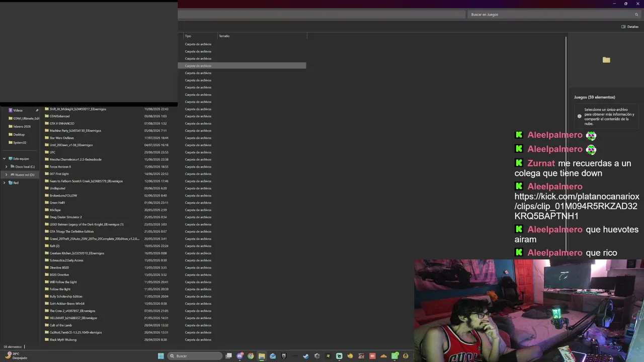Viewport: 644px width, 362px height.
Task: Open Google Chrome from the taskbar
Action: coord(251,356)
